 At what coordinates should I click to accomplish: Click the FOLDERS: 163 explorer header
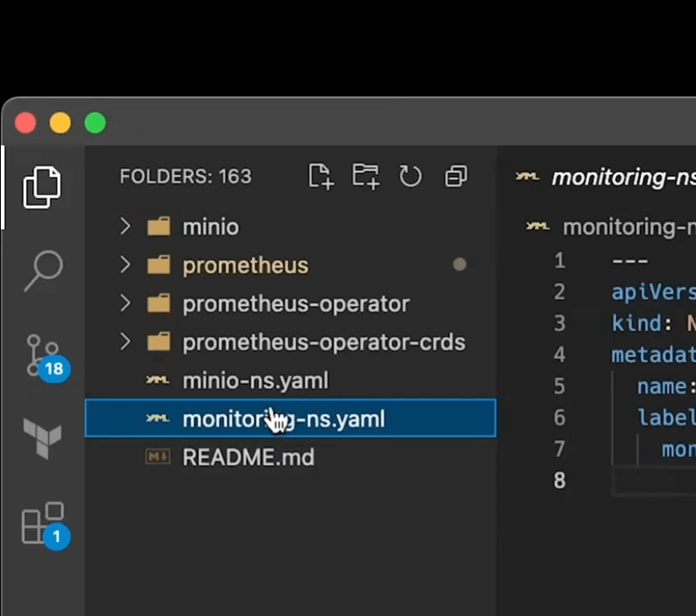185,177
